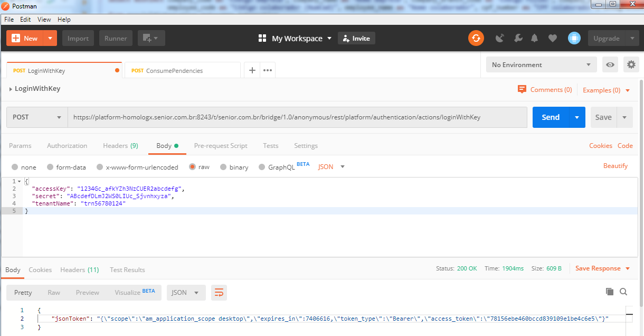Add a new request tab
This screenshot has width=644, height=336.
coord(252,70)
